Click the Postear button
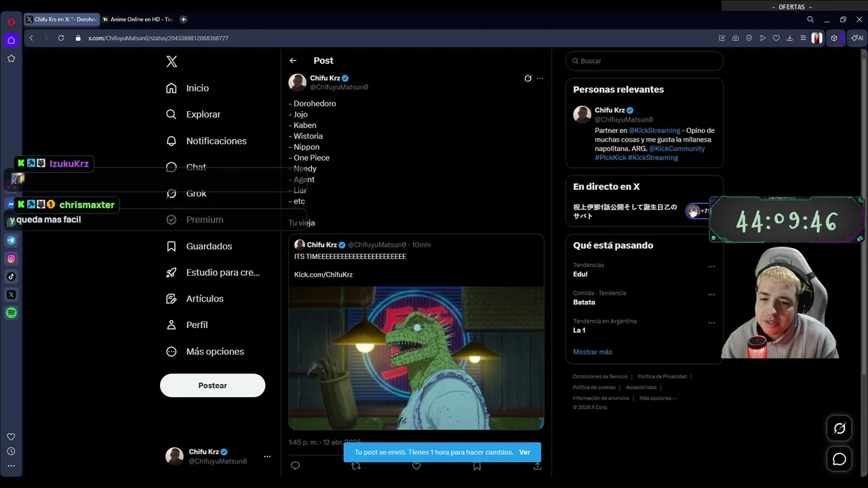868x488 pixels. pos(212,385)
